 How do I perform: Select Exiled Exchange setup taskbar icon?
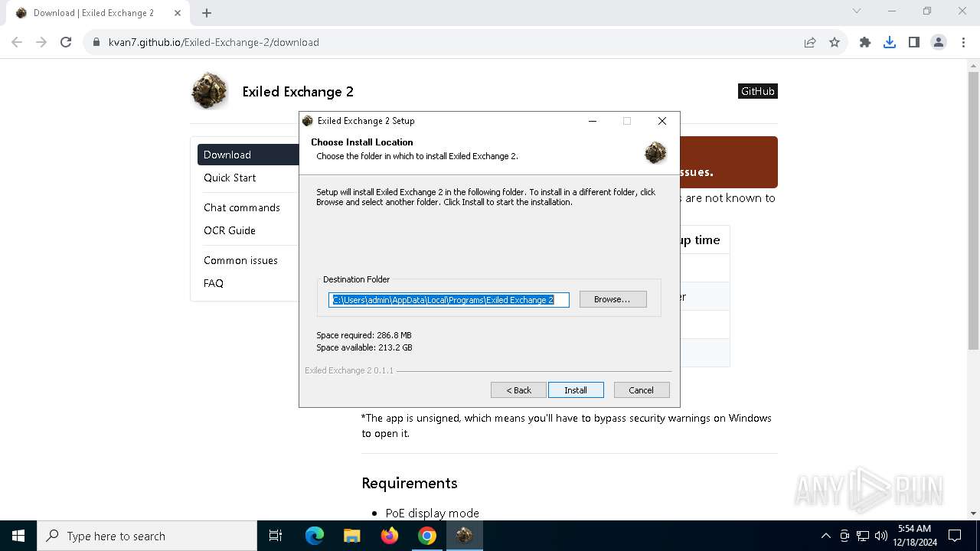point(465,536)
